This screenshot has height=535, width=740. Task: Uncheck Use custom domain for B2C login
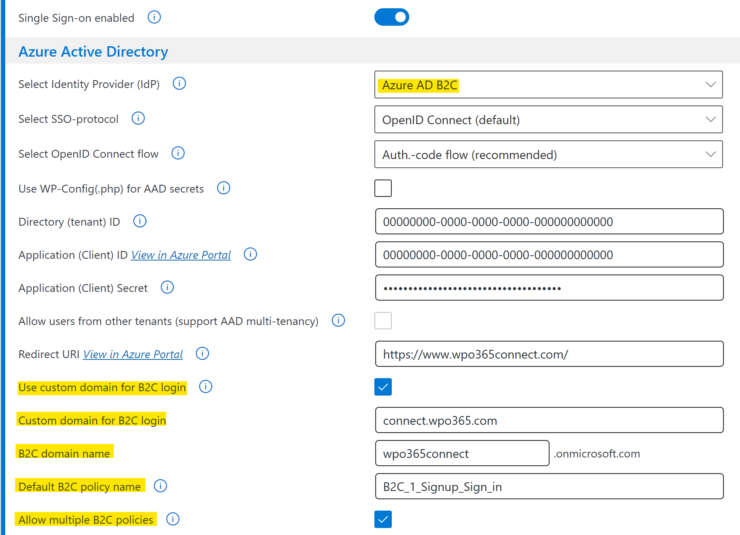point(383,387)
